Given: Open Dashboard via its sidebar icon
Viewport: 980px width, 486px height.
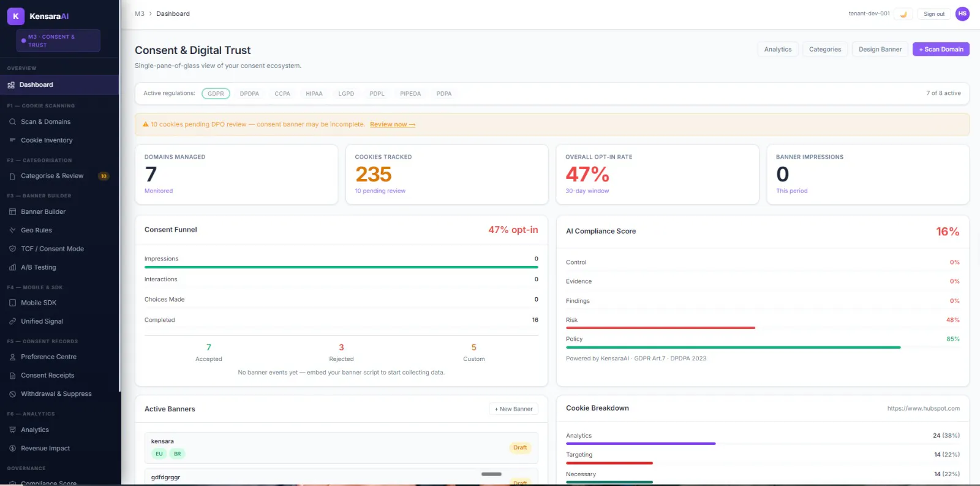Looking at the screenshot, I should click(x=11, y=85).
